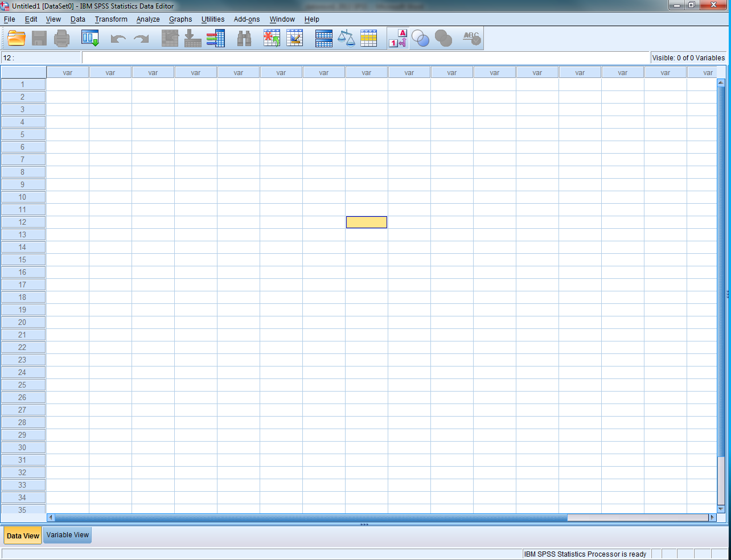Open the View menu
This screenshot has height=560, width=731.
(53, 19)
